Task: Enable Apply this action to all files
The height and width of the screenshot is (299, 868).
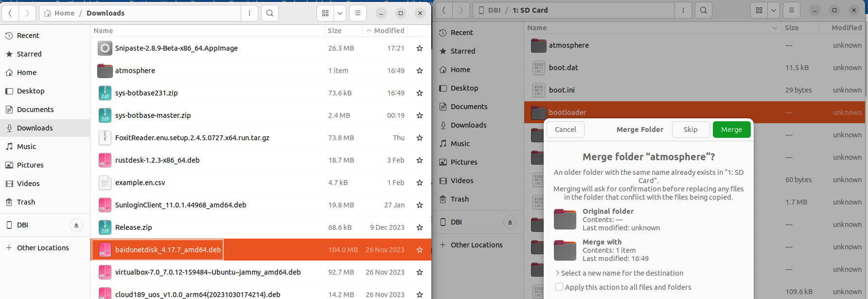Action: [559, 287]
